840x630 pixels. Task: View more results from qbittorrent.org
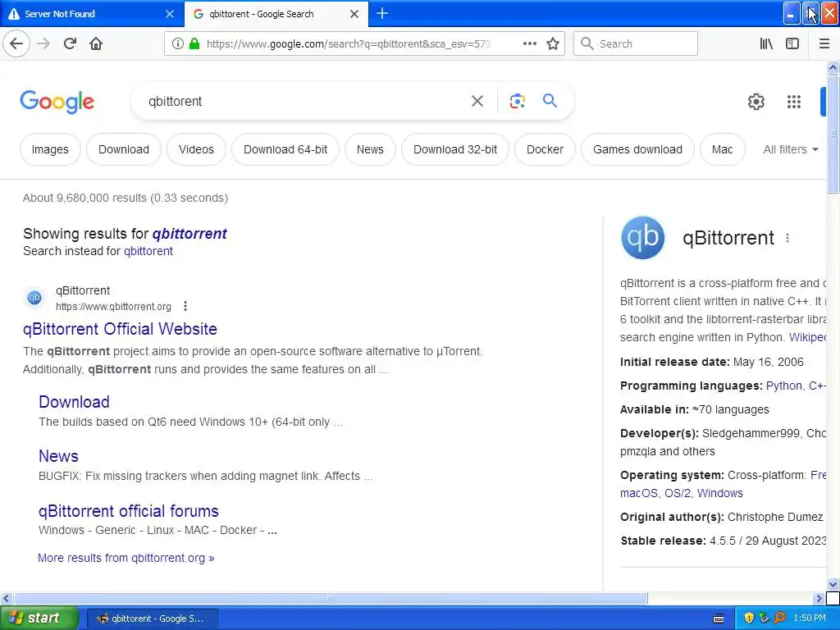tap(126, 558)
